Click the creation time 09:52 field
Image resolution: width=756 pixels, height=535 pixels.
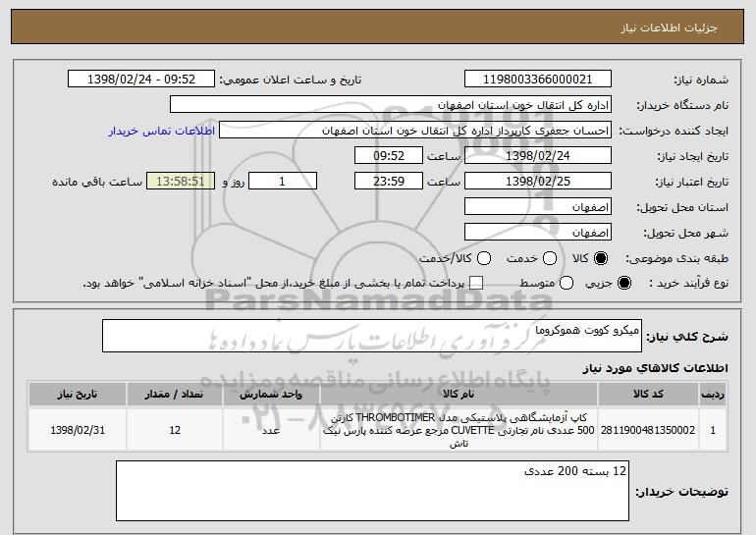389,156
